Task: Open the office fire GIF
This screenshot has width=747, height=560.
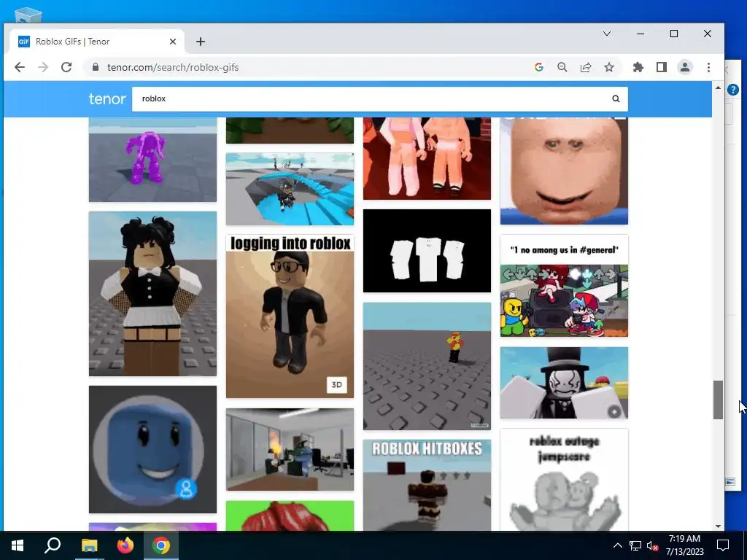Action: 290,449
